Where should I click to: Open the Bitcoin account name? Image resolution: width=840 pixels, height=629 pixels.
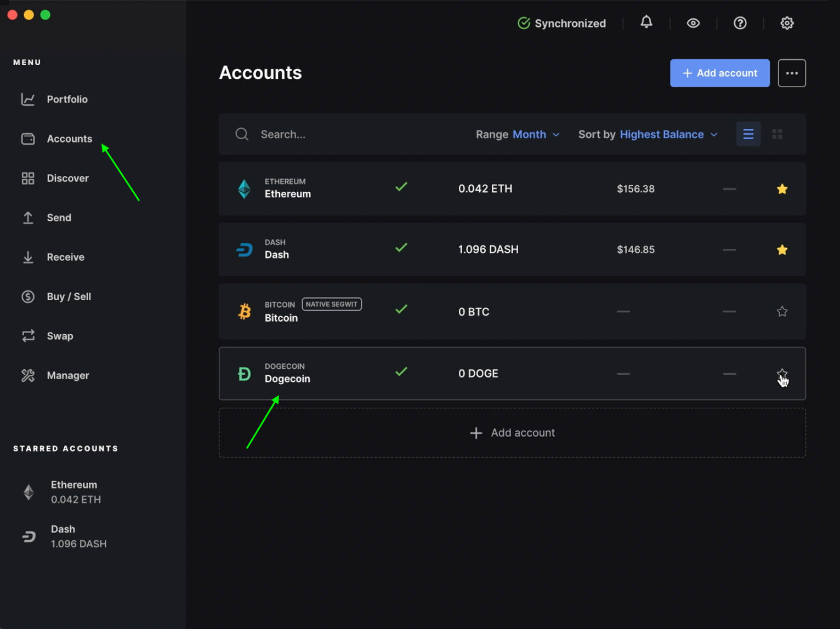coord(281,318)
